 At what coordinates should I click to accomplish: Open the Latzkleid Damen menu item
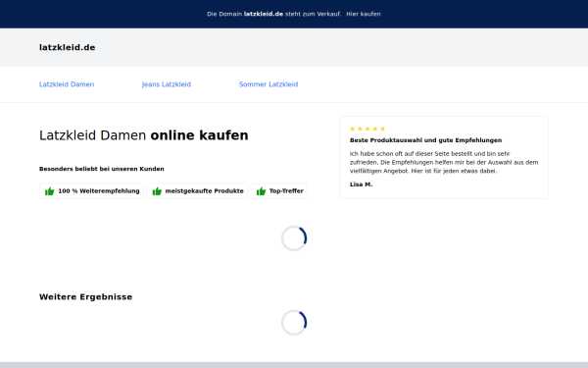tap(67, 84)
